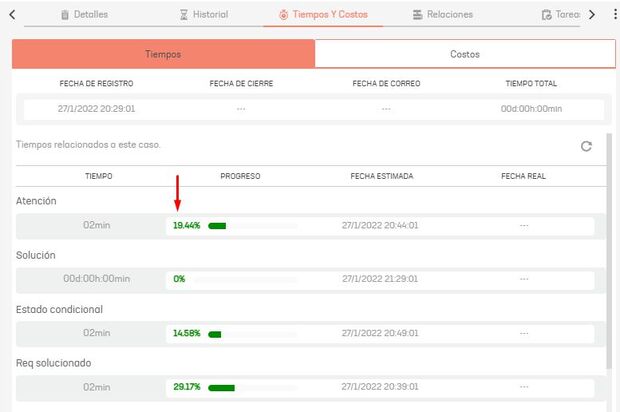The width and height of the screenshot is (620, 412).
Task: Click the Solución 0% progress bar
Action: tap(245, 280)
